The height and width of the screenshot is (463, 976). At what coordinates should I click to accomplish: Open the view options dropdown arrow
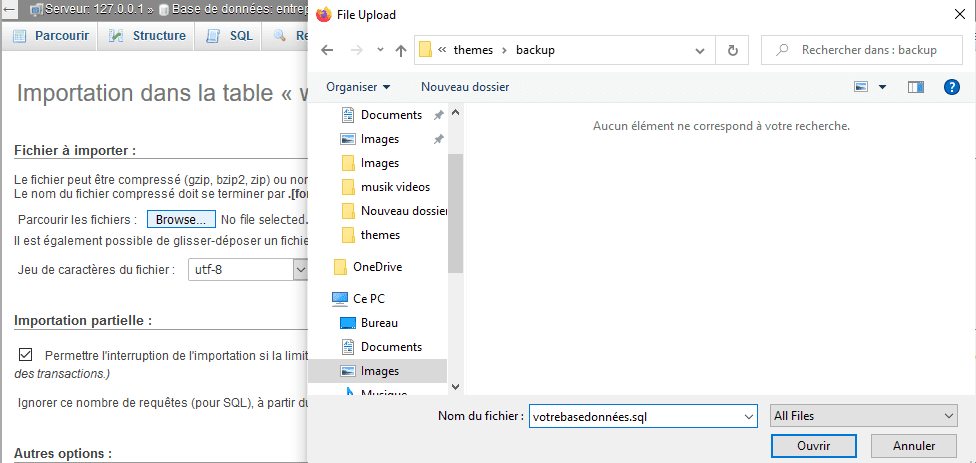tap(882, 87)
